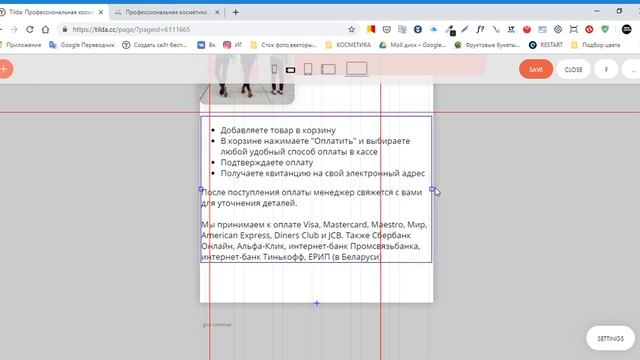Click the Pocket extension icon
Viewport: 640px width, 360px height.
tap(387, 29)
